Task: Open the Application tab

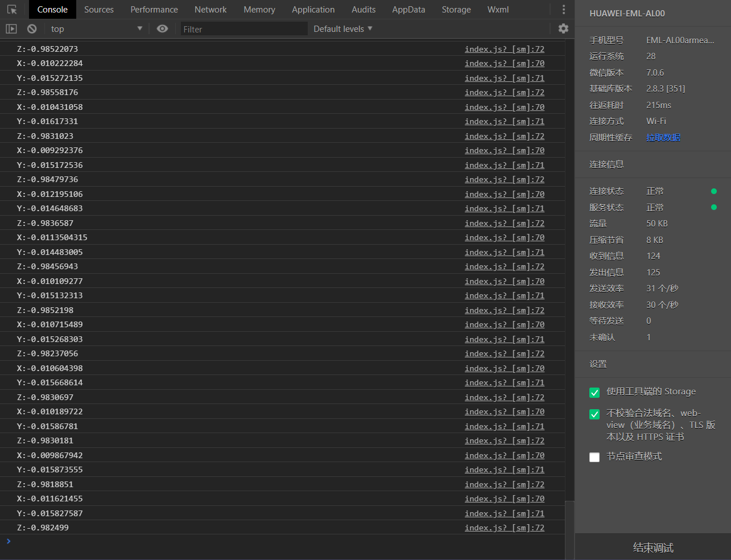Action: point(313,10)
